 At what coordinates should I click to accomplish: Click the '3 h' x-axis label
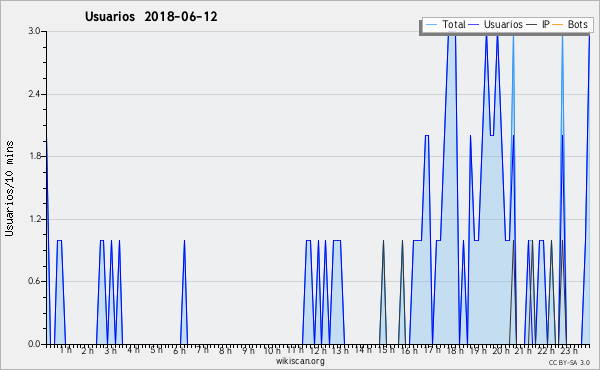coord(111,350)
